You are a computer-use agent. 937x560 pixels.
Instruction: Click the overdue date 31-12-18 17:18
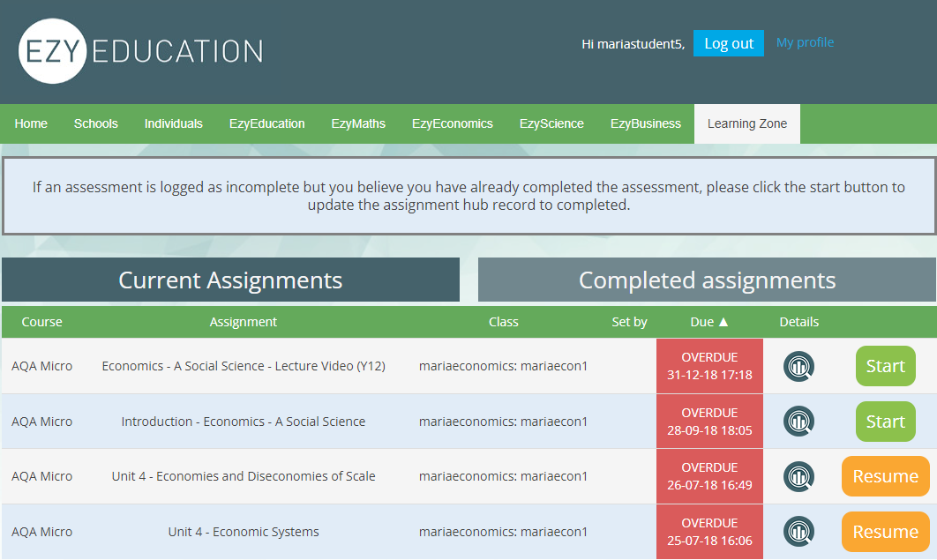[x=709, y=375]
